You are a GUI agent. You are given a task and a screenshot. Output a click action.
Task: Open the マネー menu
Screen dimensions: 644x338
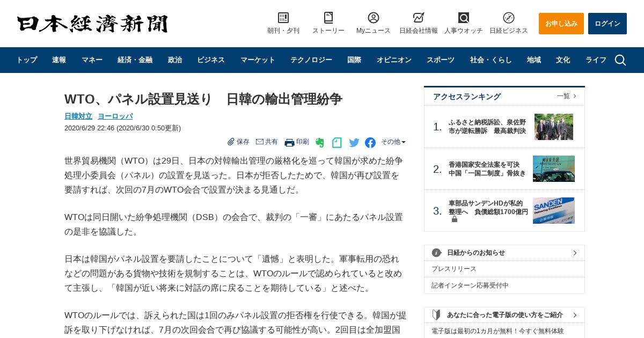coord(92,60)
